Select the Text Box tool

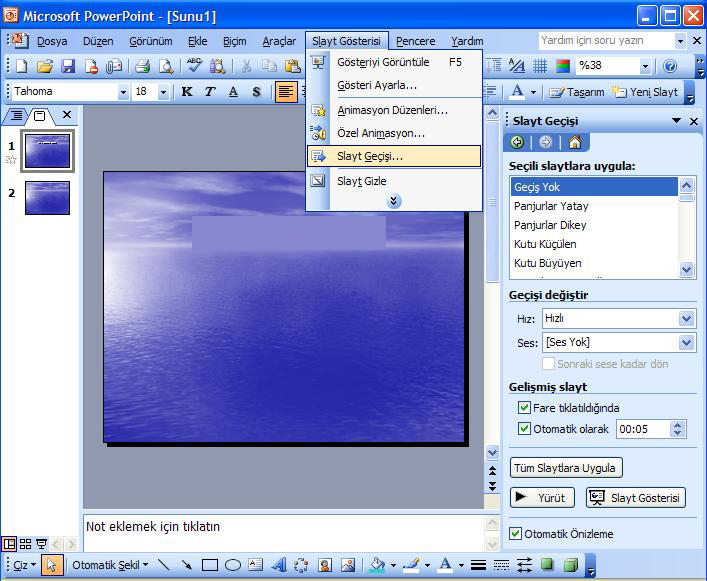256,565
